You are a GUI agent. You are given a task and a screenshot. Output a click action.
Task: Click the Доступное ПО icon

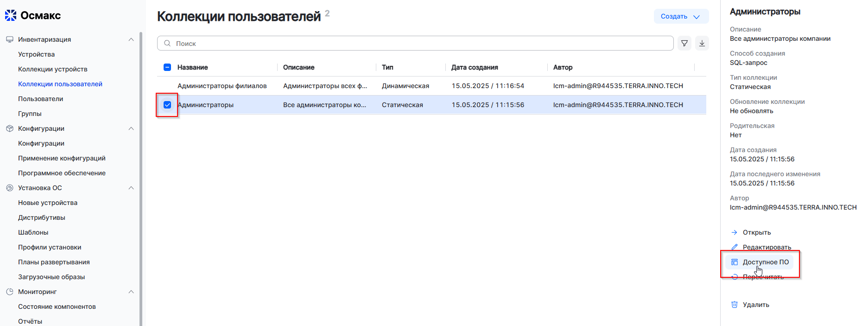(735, 262)
